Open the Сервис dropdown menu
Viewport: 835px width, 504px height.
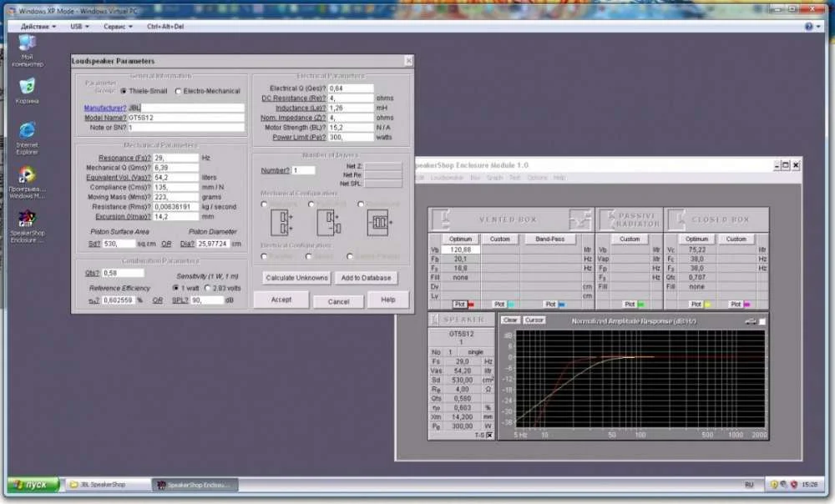point(118,26)
